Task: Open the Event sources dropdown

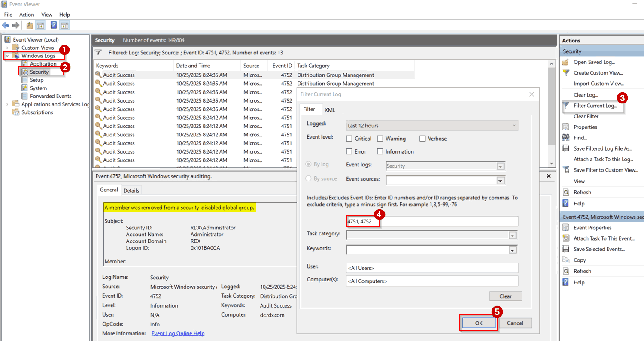Action: [x=500, y=180]
